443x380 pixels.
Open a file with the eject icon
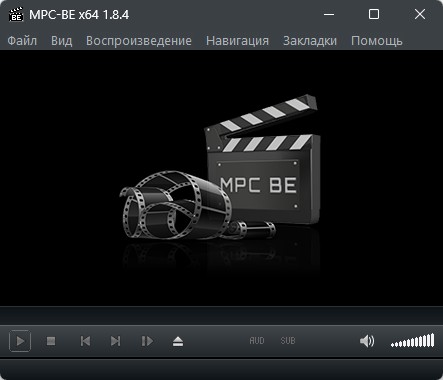tap(178, 341)
